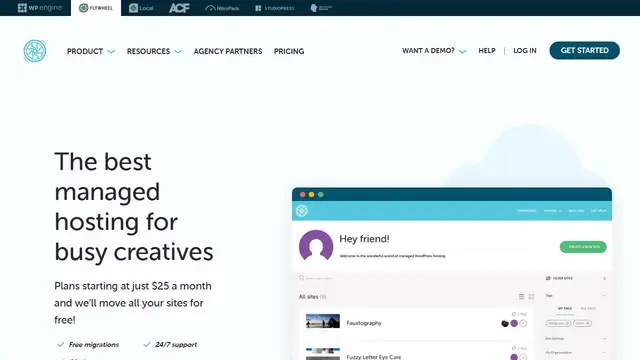Click the plus circle on Faustography row

click(523, 323)
